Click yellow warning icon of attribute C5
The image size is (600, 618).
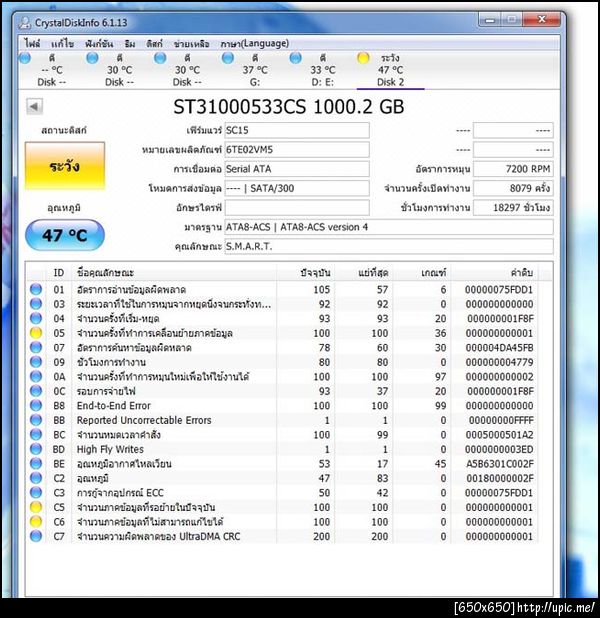36,507
